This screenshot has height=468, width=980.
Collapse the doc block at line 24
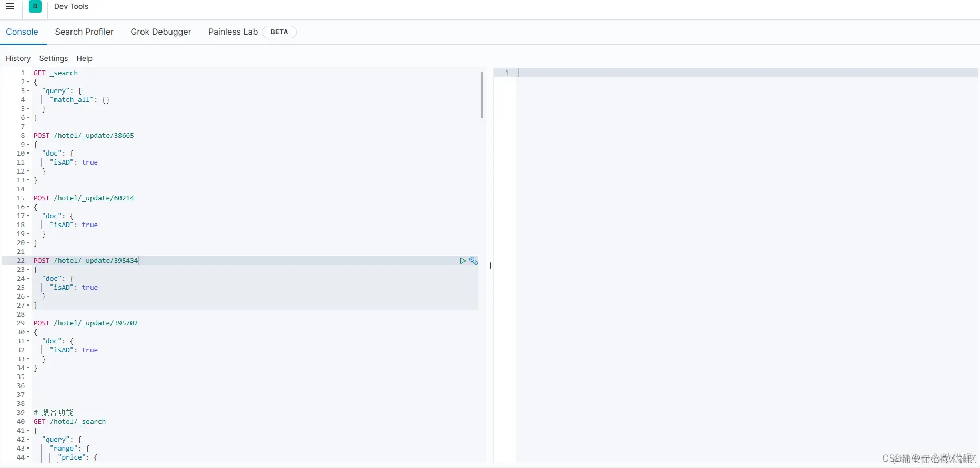point(28,279)
